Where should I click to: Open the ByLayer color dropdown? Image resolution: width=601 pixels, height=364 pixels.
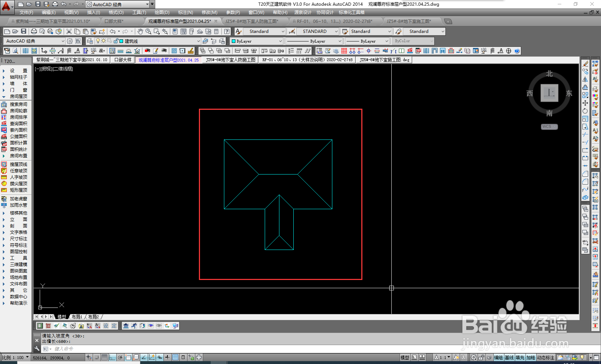point(257,41)
